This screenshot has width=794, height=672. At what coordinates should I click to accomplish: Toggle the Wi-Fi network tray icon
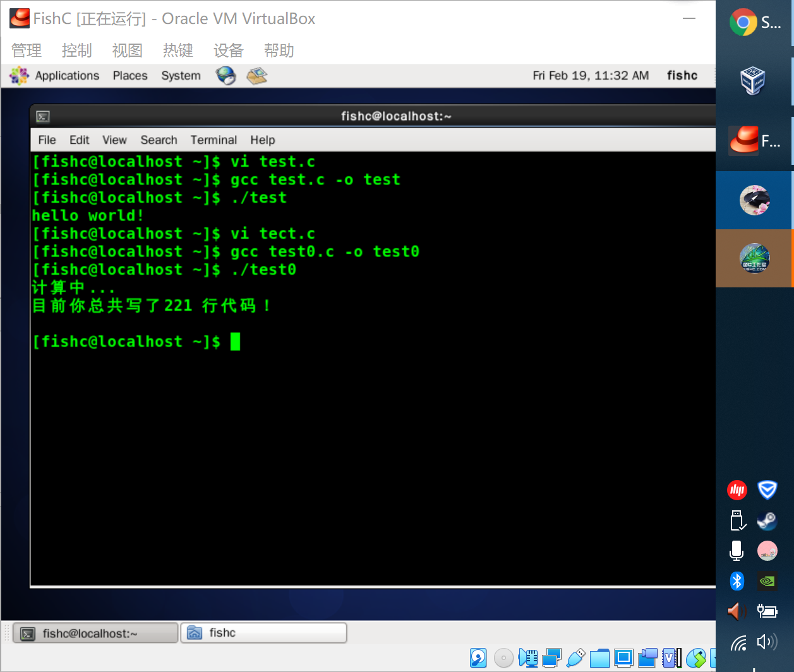[738, 643]
